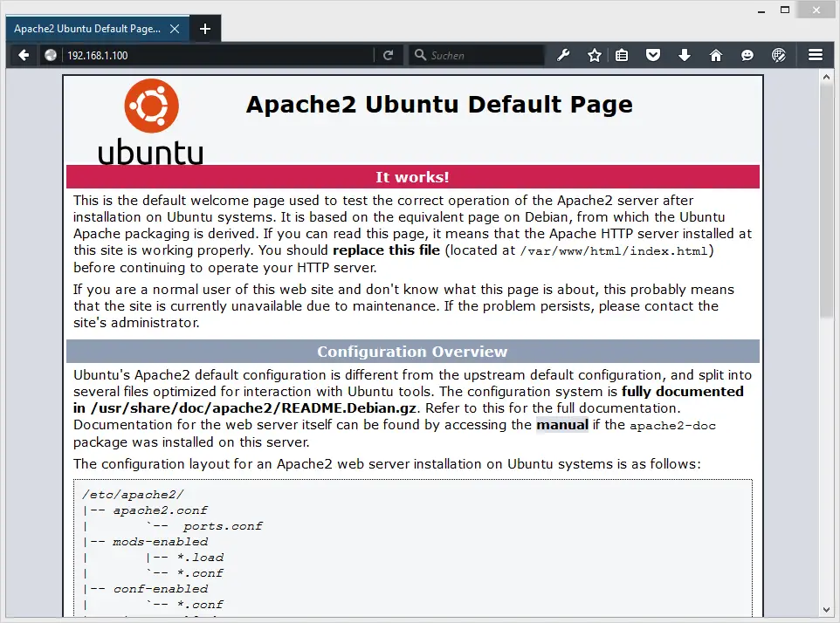This screenshot has width=840, height=623.
Task: Open the downloads arrow icon
Action: [685, 55]
